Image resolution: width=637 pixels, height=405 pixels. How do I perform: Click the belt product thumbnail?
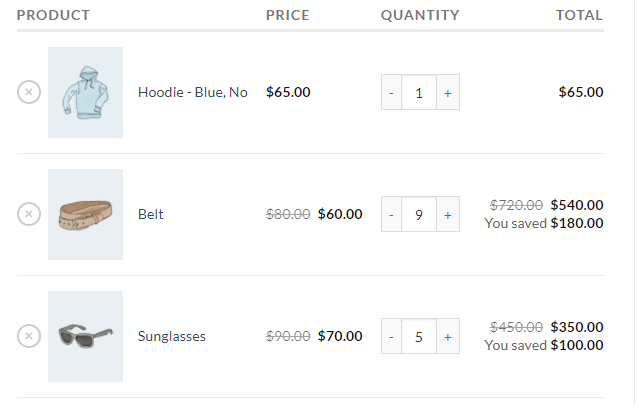(85, 214)
